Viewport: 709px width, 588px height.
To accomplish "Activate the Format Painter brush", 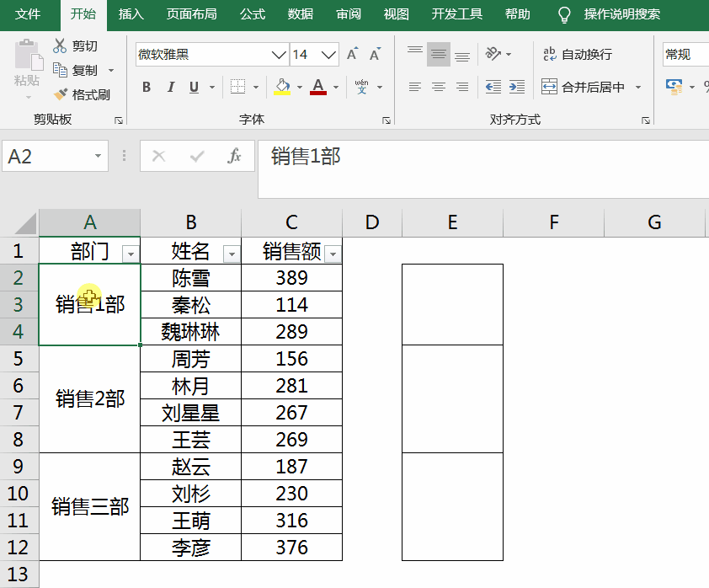I will (x=60, y=94).
